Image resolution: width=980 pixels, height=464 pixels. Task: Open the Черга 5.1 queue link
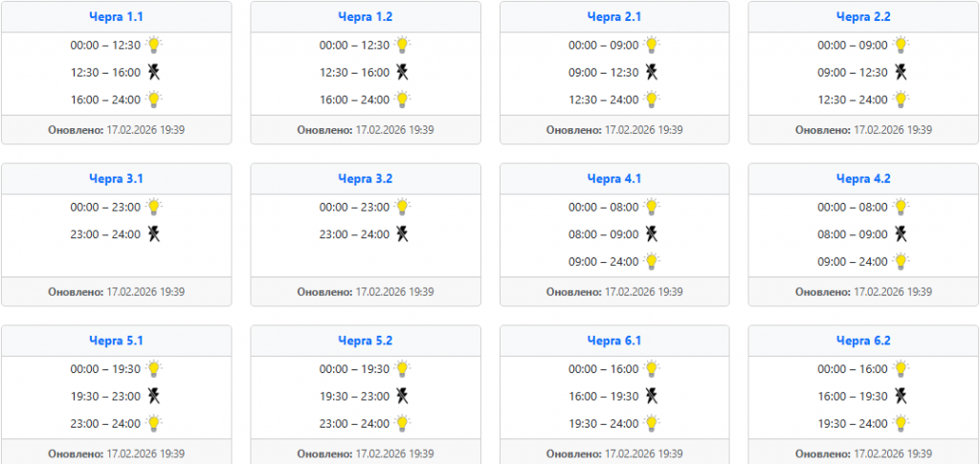click(117, 341)
